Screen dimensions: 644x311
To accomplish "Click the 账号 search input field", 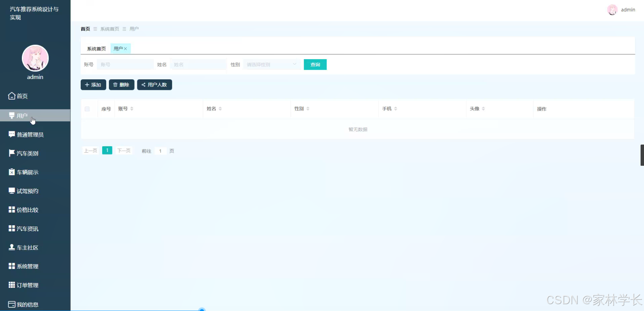I will (x=125, y=64).
